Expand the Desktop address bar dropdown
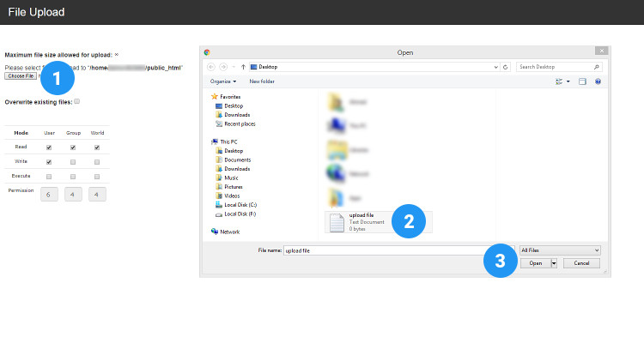Screen dimensions: 644x343 pos(495,67)
